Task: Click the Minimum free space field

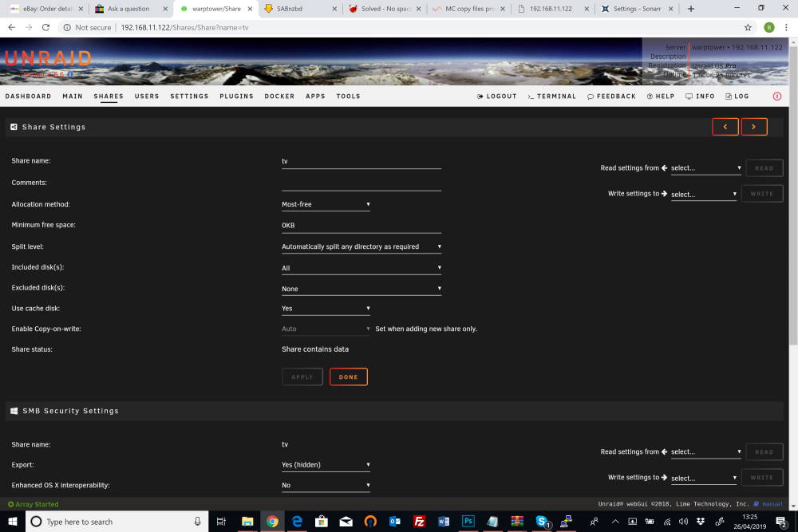Action: 361,225
